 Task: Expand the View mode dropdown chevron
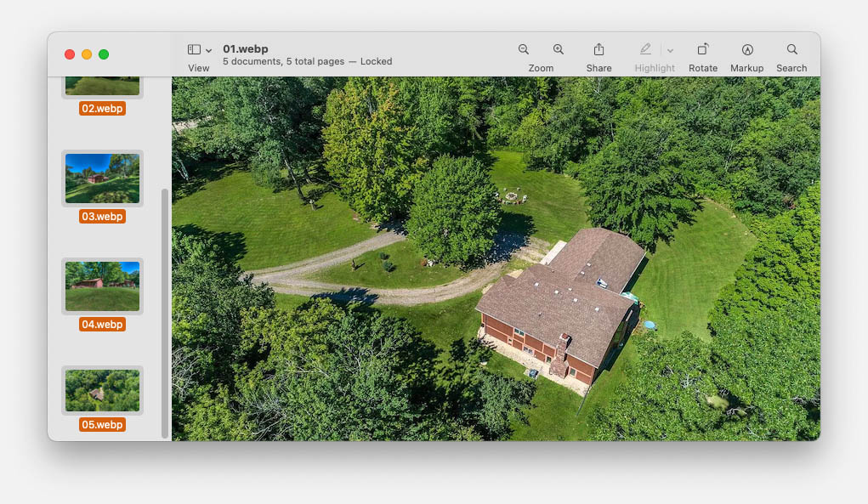click(209, 51)
